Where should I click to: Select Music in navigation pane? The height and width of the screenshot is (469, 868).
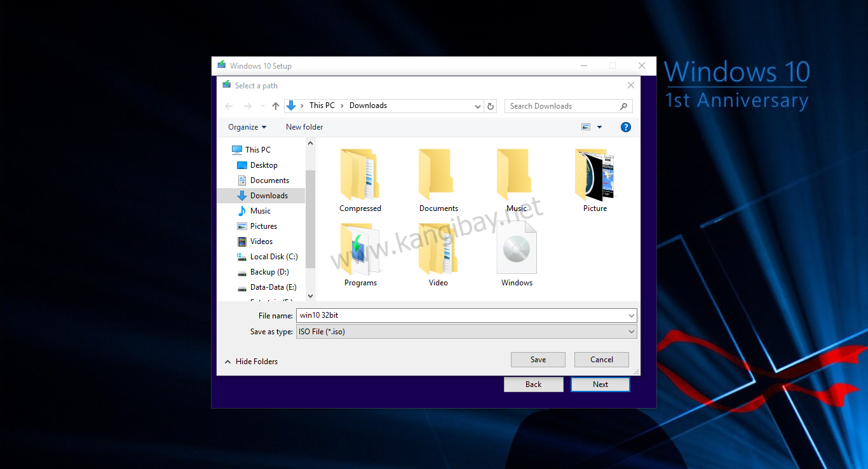254,211
